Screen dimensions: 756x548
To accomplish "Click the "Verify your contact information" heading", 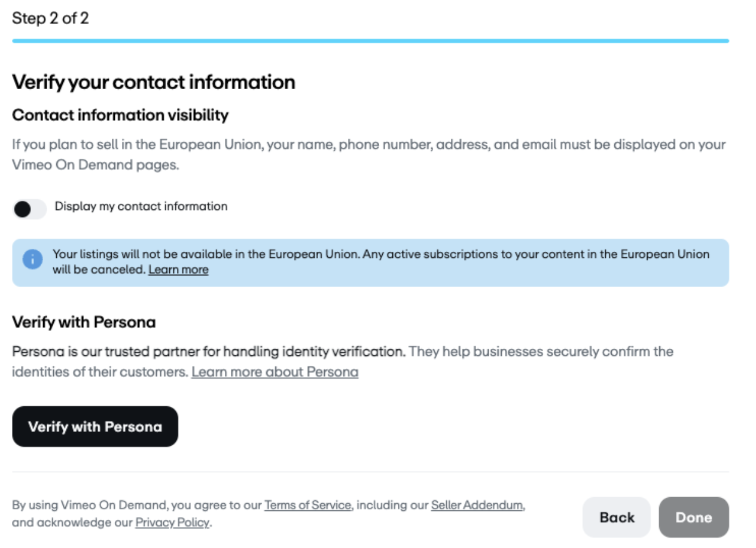I will click(x=154, y=82).
